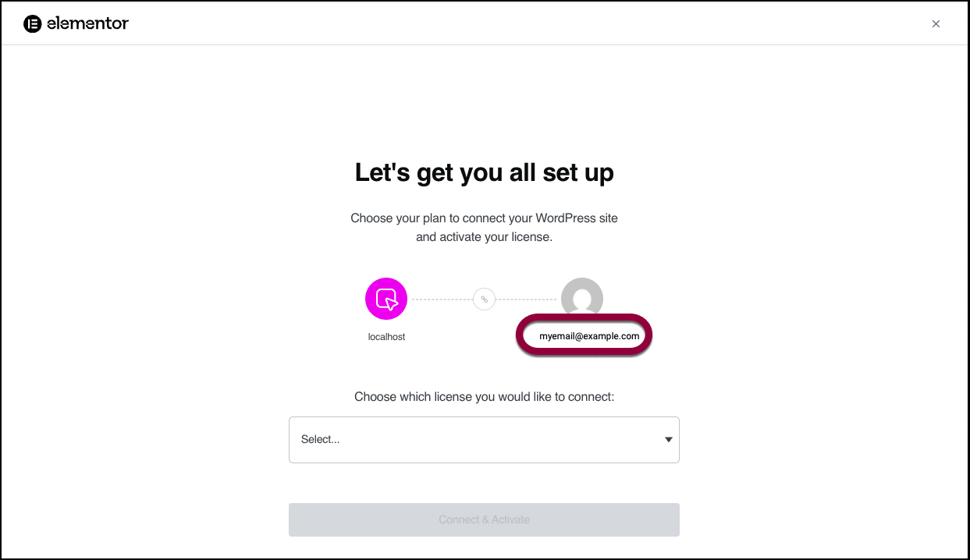Viewport: 970px width, 560px height.
Task: Click the elementor wordmark text in header
Action: [x=87, y=23]
